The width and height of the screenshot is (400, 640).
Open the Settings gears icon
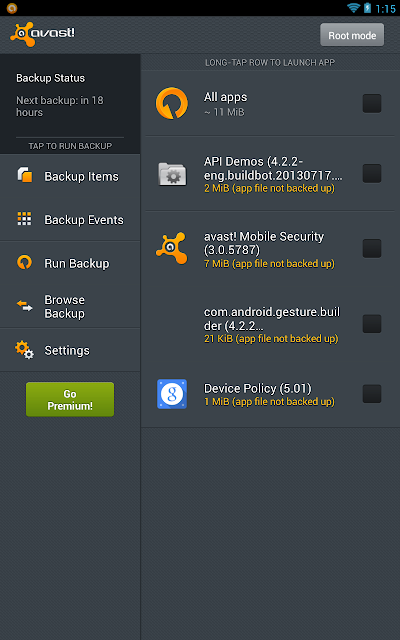[x=24, y=350]
